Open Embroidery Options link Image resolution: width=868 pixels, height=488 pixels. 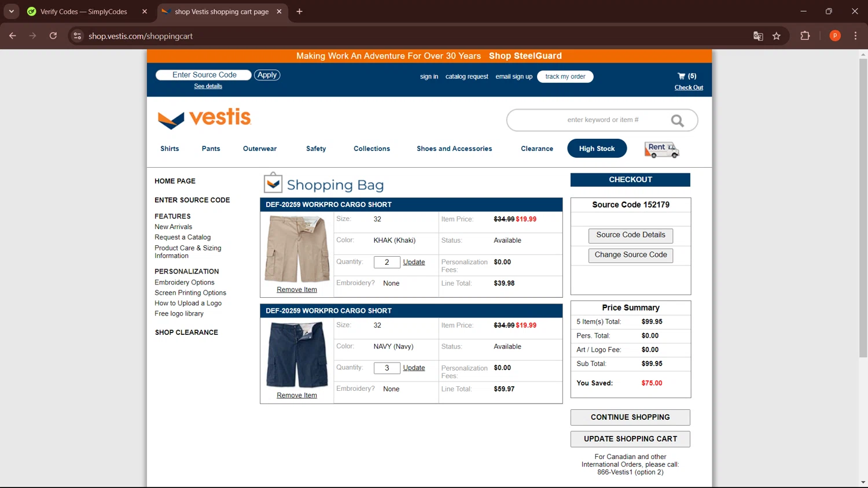click(184, 282)
